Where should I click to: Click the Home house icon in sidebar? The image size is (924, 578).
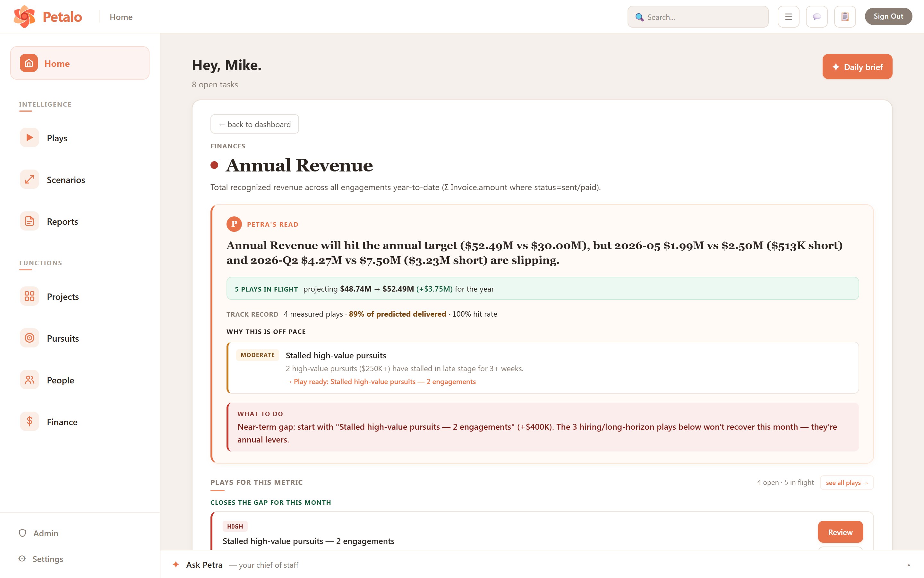[x=29, y=63]
